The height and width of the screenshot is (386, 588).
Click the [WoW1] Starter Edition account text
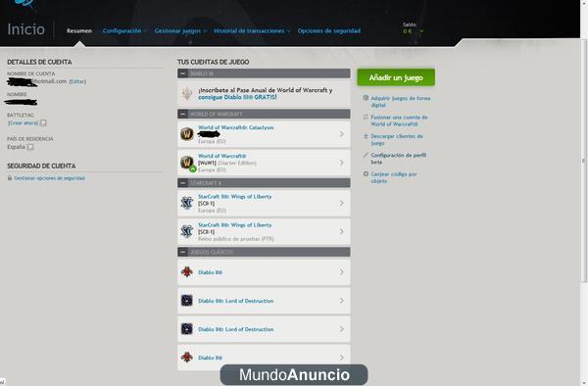tap(227, 163)
